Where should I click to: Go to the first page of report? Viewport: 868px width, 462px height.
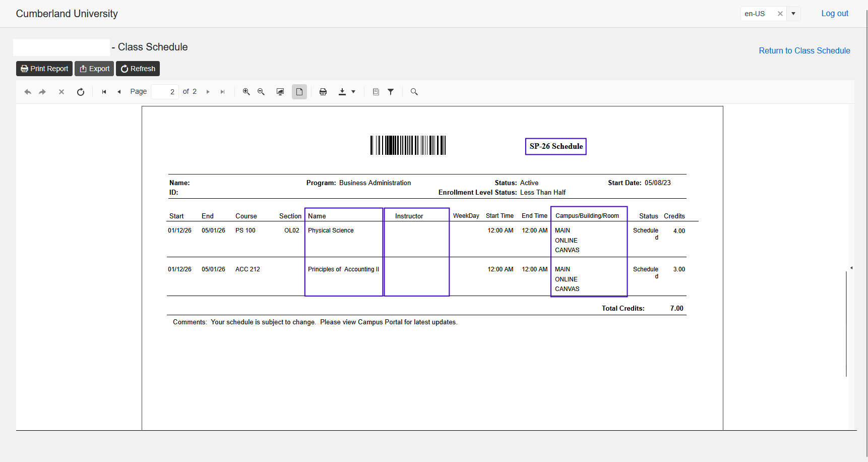(104, 92)
